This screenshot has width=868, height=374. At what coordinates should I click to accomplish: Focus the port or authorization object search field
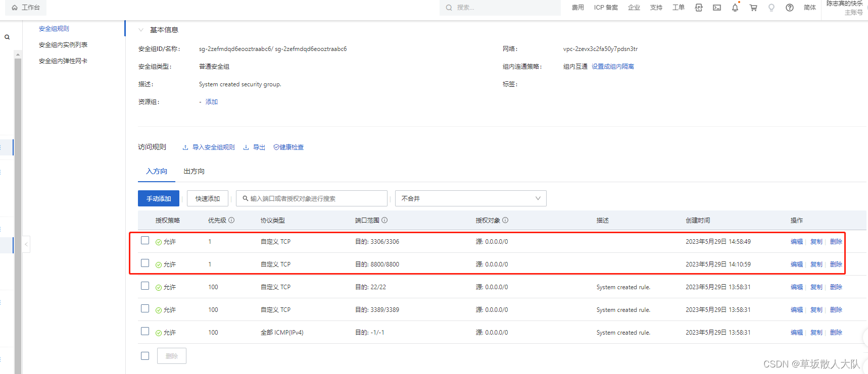click(312, 198)
